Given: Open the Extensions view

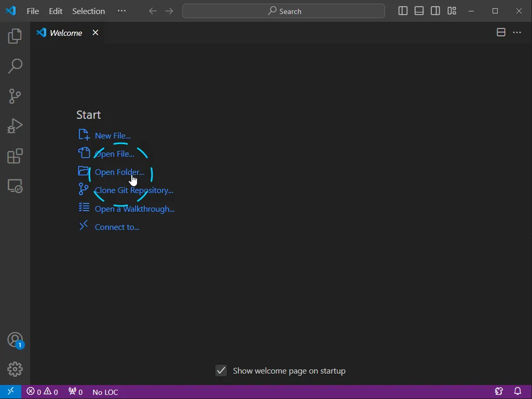Looking at the screenshot, I should click(15, 156).
